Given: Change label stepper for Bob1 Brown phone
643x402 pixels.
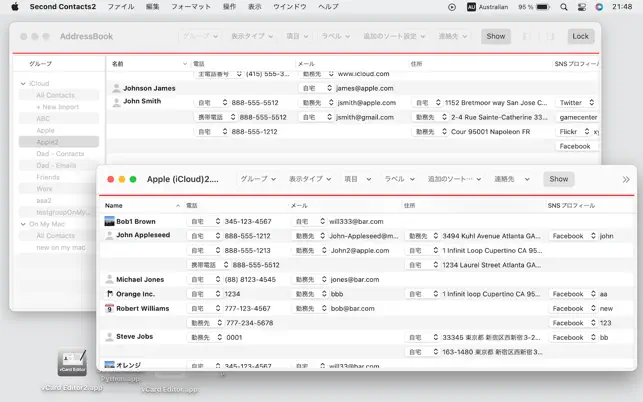Looking at the screenshot, I should (x=218, y=222).
